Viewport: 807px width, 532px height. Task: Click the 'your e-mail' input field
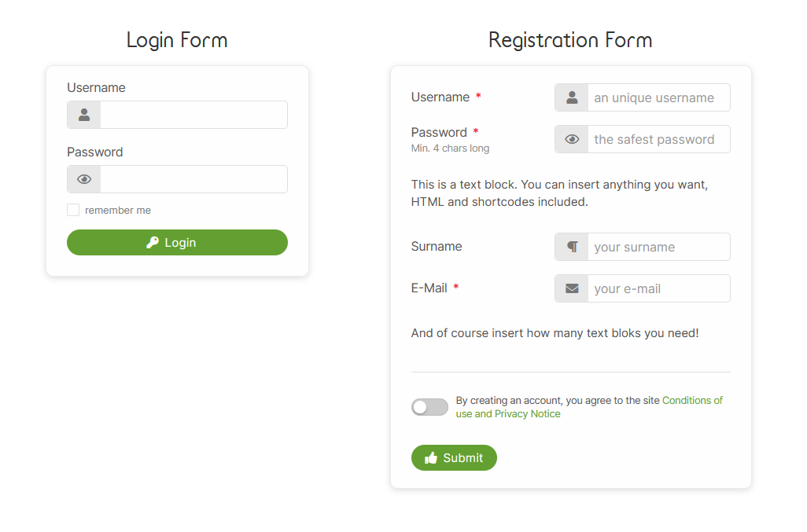click(x=658, y=288)
